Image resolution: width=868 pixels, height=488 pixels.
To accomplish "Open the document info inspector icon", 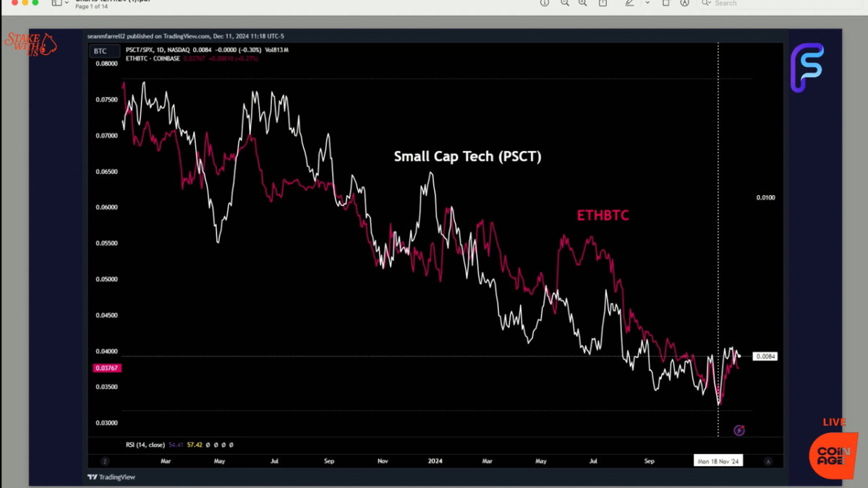I will (545, 3).
